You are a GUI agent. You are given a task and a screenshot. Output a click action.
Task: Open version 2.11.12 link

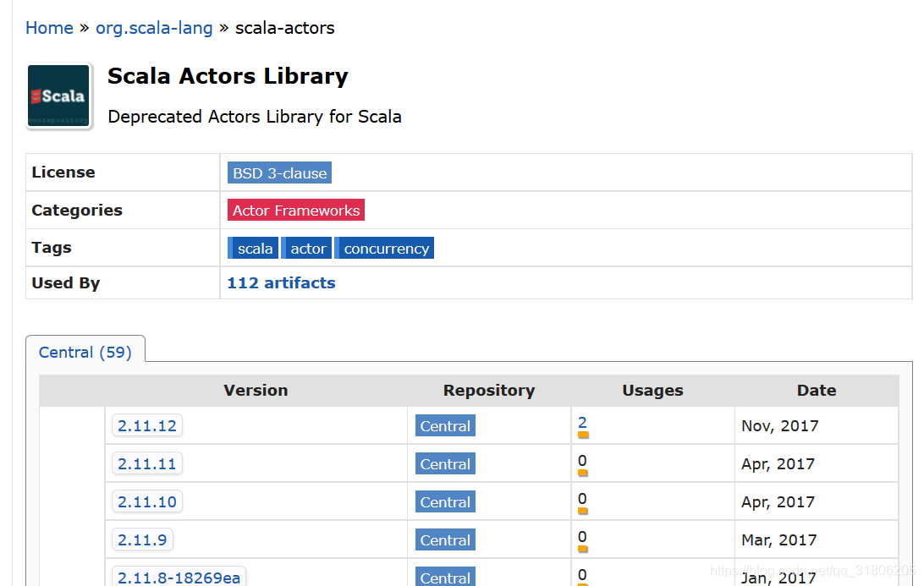click(147, 425)
